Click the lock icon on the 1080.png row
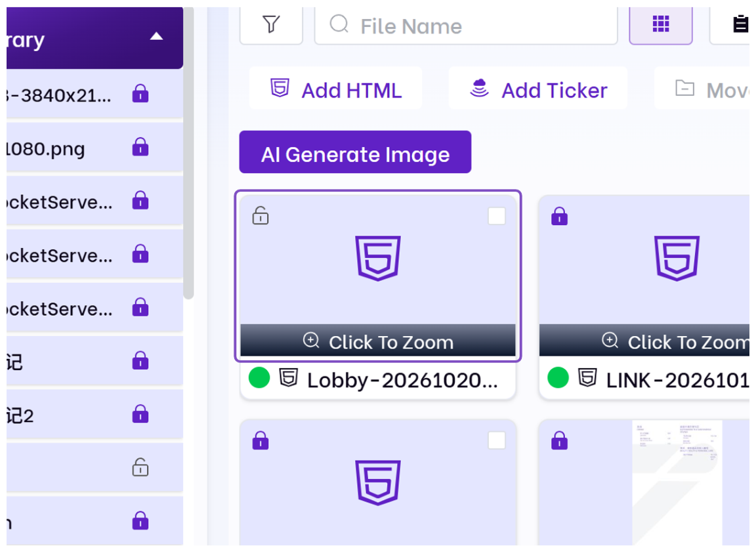 [140, 147]
